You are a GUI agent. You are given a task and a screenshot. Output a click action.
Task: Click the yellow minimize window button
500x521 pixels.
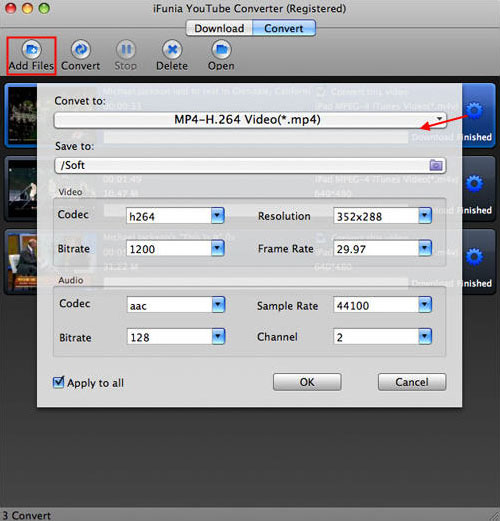[27, 8]
